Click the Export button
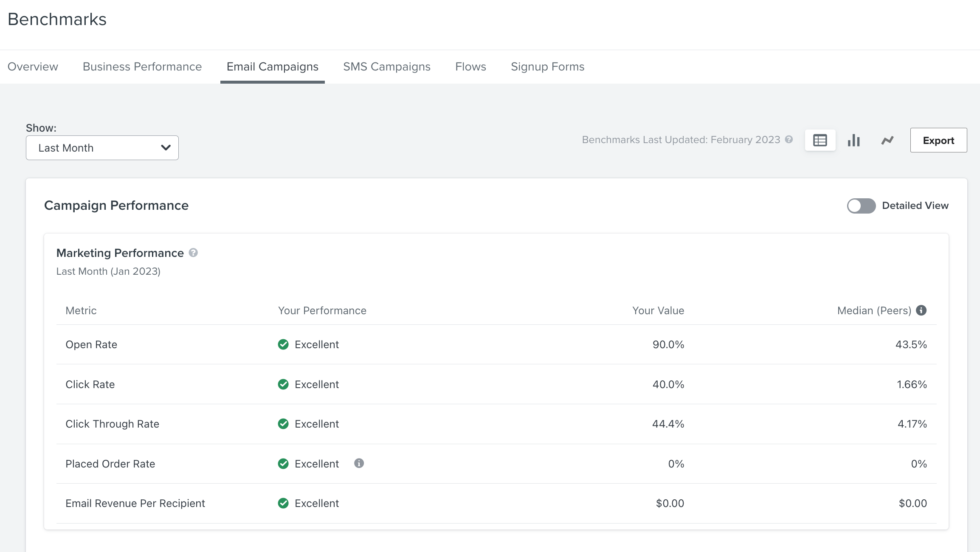Image resolution: width=980 pixels, height=552 pixels. click(938, 140)
